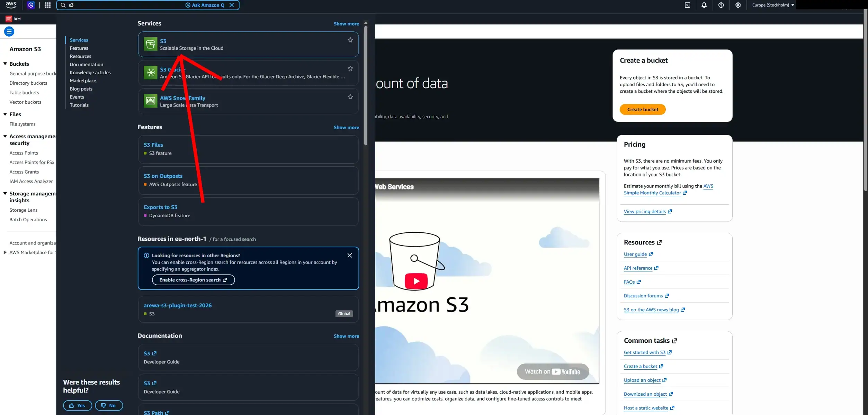Open the CloudShell terminal icon
This screenshot has width=868, height=415.
tap(687, 5)
